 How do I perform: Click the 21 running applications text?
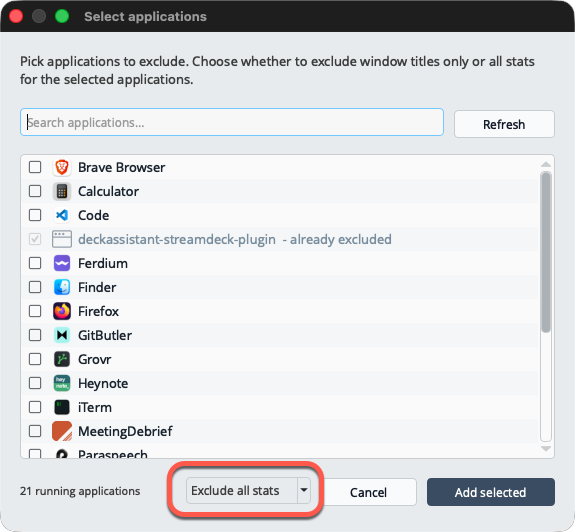coord(80,491)
